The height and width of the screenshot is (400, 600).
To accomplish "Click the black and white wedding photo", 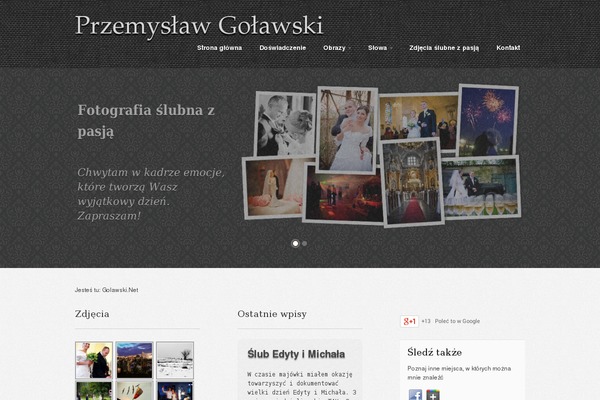I will pyautogui.click(x=285, y=124).
